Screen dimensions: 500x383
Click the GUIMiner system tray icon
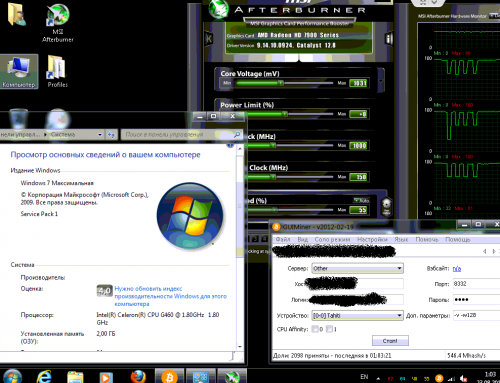tap(439, 378)
